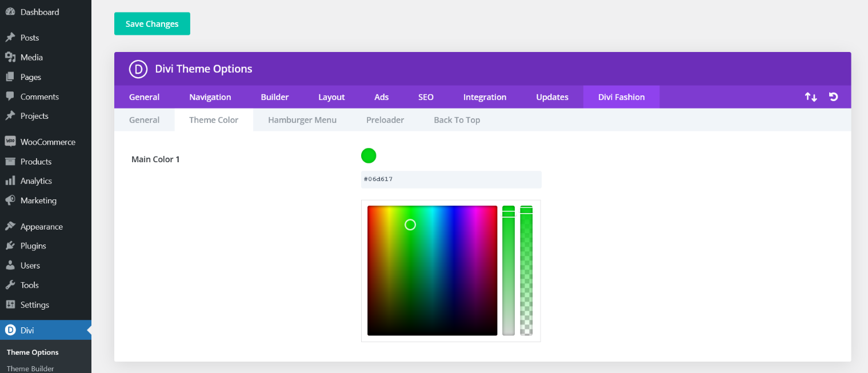Click the Appearance paintbrush icon

pyautogui.click(x=10, y=226)
